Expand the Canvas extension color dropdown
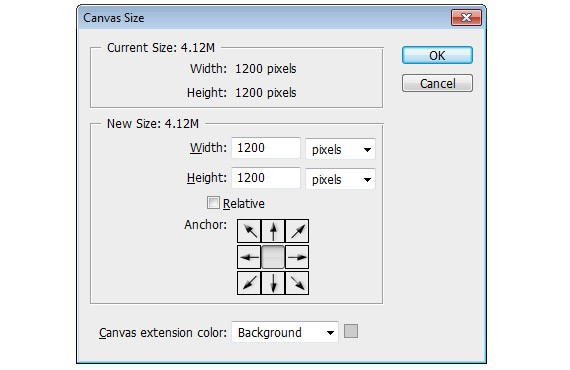 point(285,332)
